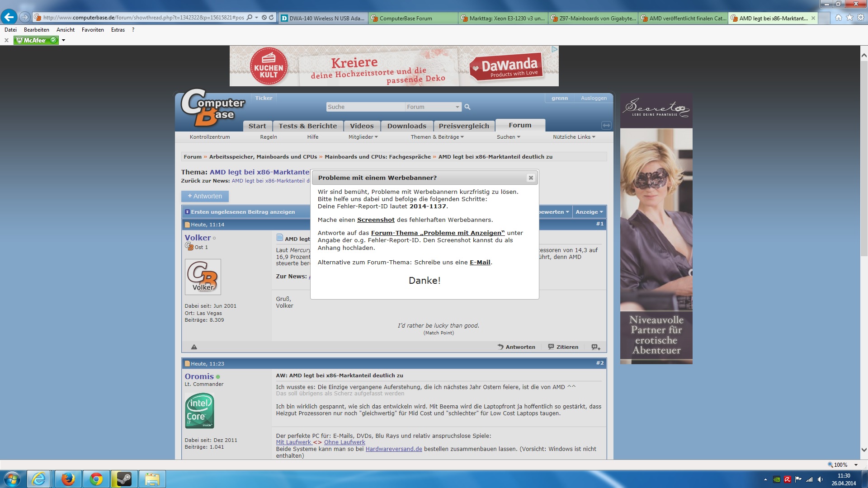
Task: Click the page's vertical scrollbar thumb
Action: [864, 158]
